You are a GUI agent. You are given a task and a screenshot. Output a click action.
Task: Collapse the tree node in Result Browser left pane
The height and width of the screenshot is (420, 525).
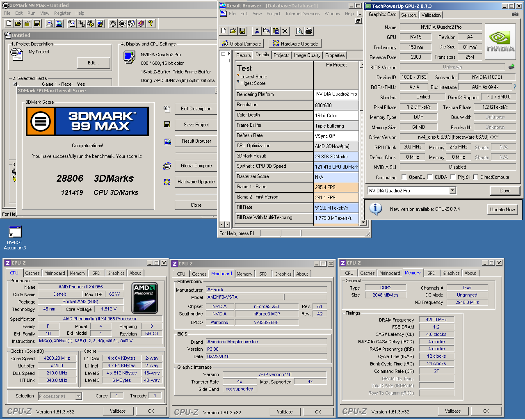click(x=223, y=54)
